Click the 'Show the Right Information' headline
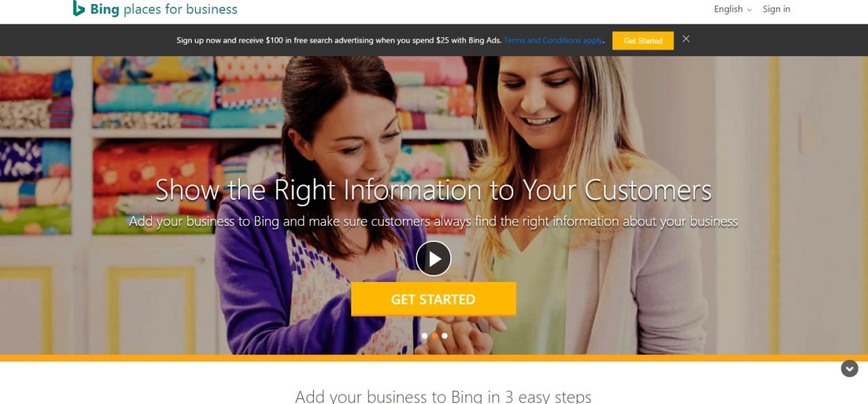This screenshot has width=868, height=404. pyautogui.click(x=433, y=190)
